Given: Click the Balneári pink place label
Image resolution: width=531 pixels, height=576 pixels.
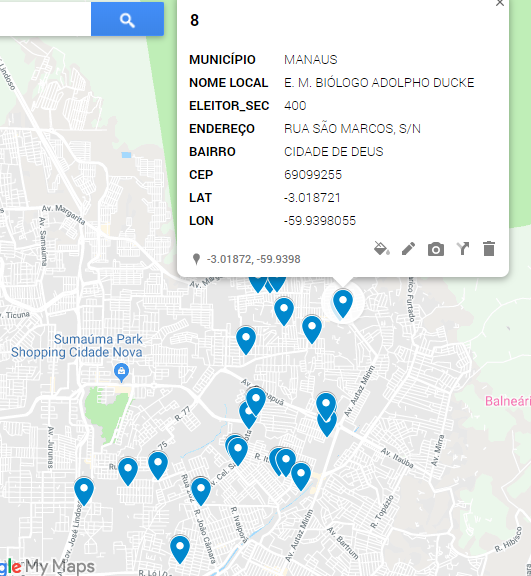Looking at the screenshot, I should coord(508,401).
